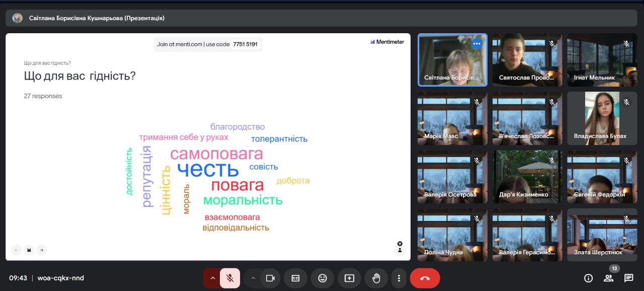Click the meeting code woa-cqkx-nnd
Screen dimensions: 644x291
coord(60,278)
